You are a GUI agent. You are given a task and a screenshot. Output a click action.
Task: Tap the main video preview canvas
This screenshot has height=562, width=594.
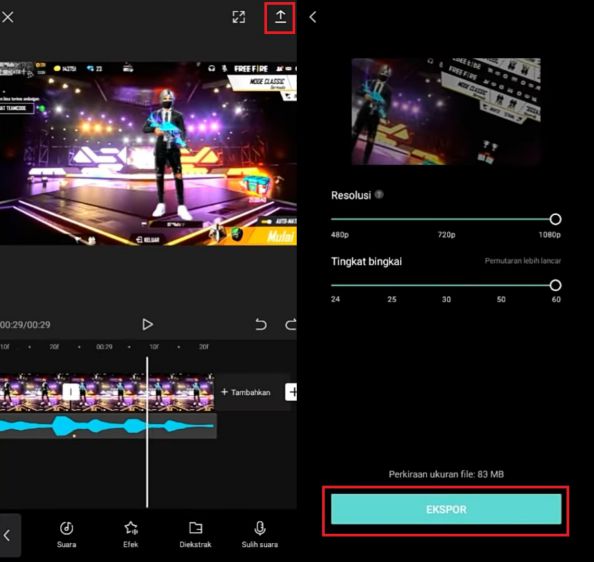tap(148, 153)
